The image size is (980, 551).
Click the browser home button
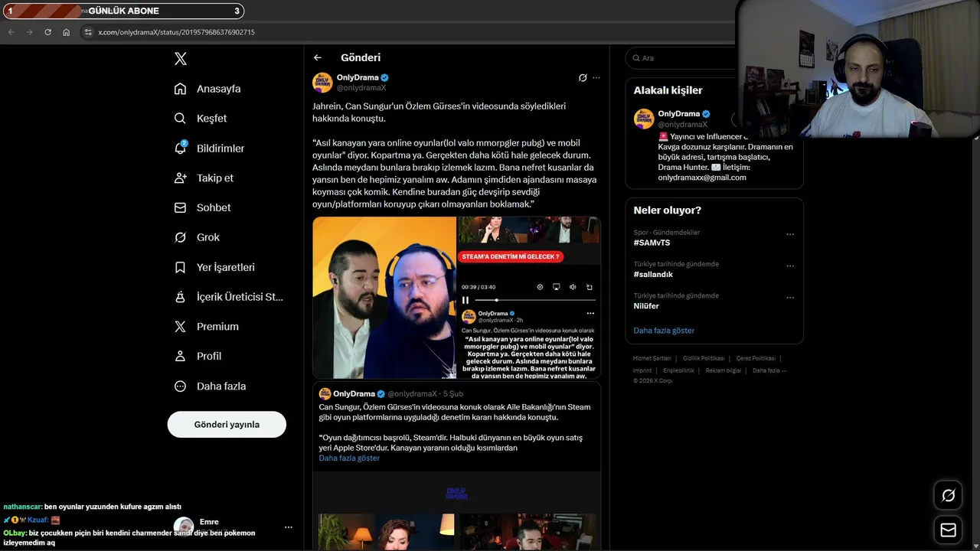coord(66,32)
